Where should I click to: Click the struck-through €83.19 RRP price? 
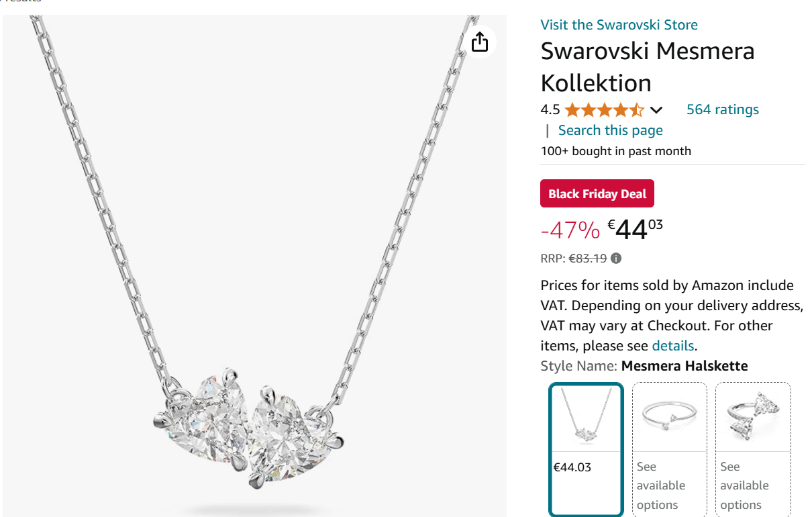(587, 258)
